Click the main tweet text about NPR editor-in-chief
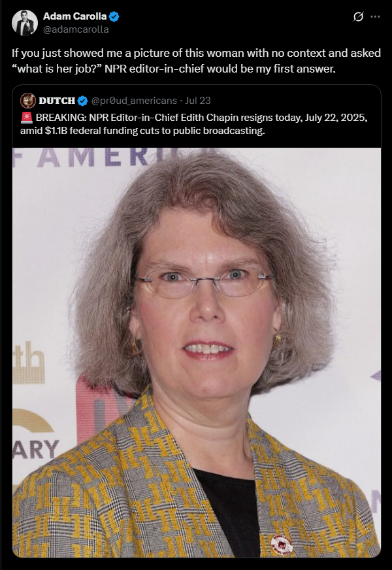The width and height of the screenshot is (392, 570). coord(196,61)
